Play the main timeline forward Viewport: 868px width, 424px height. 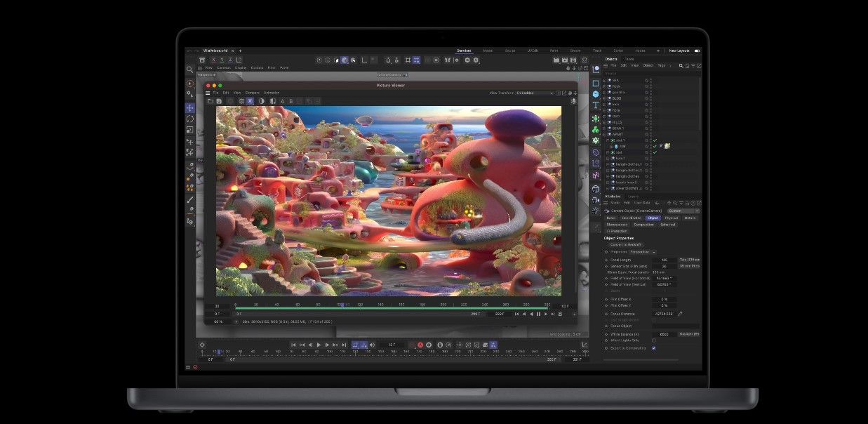[x=319, y=345]
